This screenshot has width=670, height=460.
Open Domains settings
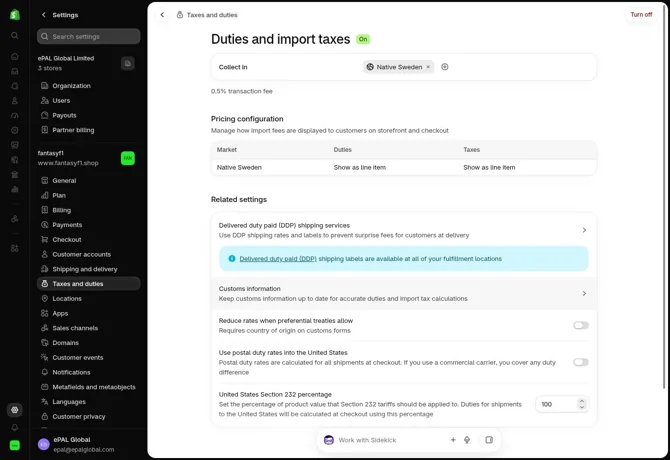coord(88,343)
